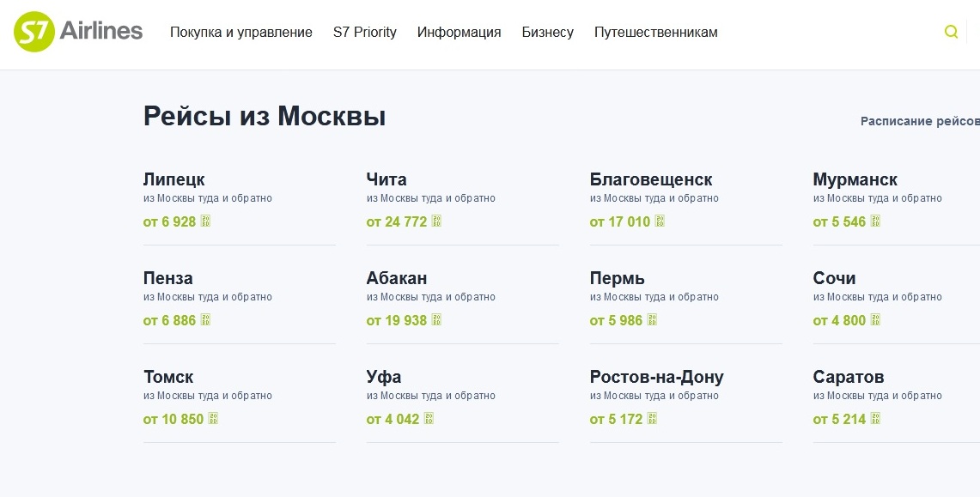Screen dimensions: 980x497
Task: Select the Мурманск destination
Action: (855, 180)
